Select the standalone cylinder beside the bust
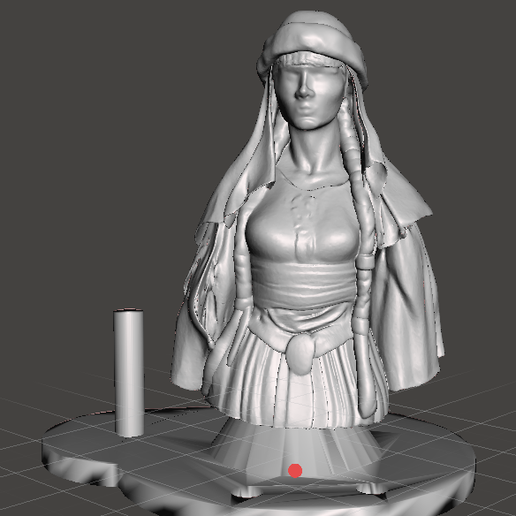 click(129, 373)
